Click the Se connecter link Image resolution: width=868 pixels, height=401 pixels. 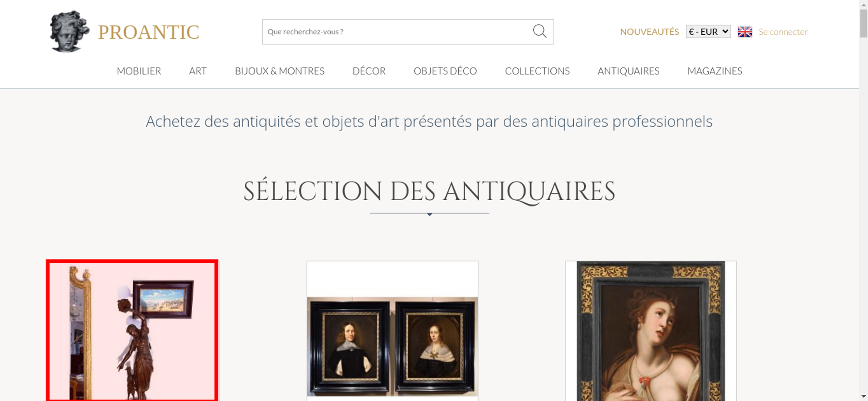click(783, 32)
